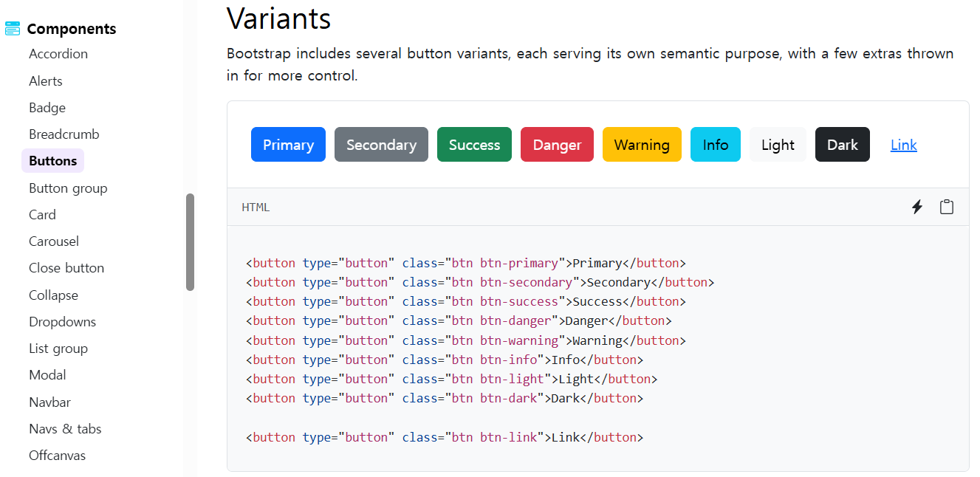Open Offcanvas in the sidebar
Viewport: 980px width, 477px height.
click(58, 456)
